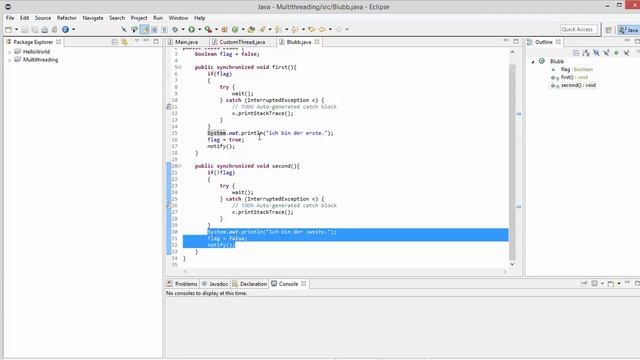Image resolution: width=640 pixels, height=360 pixels.
Task: Switch to the Problems tab
Action: pyautogui.click(x=182, y=284)
